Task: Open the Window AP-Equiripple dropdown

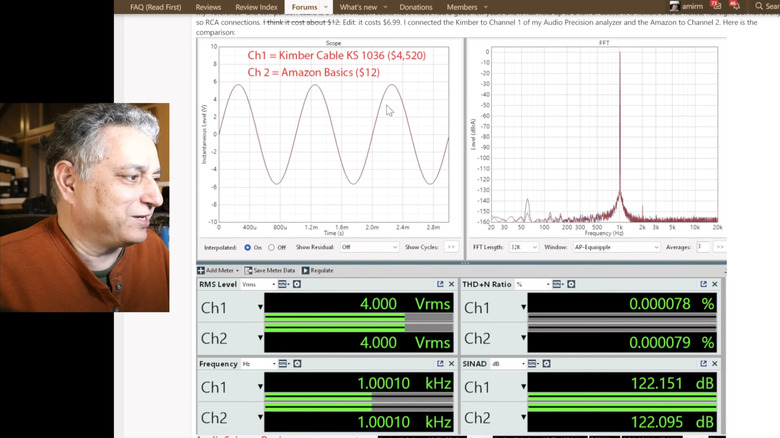Action: (616, 247)
